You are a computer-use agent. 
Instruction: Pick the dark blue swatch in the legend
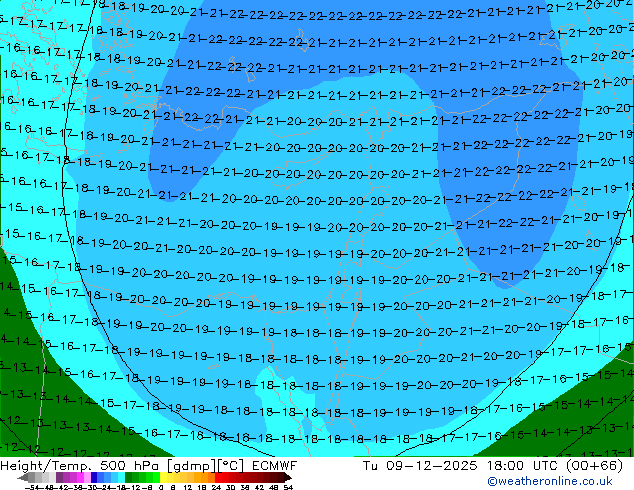pyautogui.click(x=94, y=477)
